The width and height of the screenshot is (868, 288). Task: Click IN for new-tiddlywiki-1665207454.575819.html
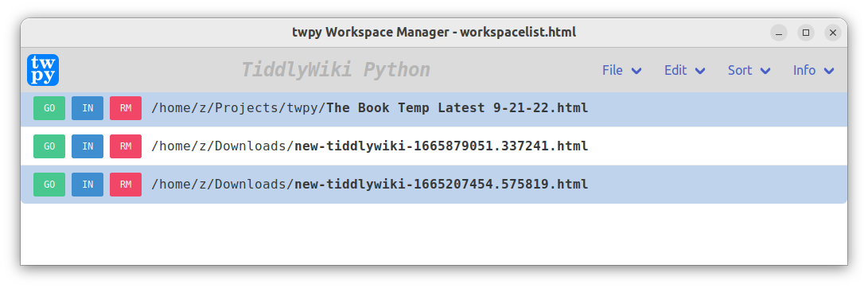tap(88, 185)
